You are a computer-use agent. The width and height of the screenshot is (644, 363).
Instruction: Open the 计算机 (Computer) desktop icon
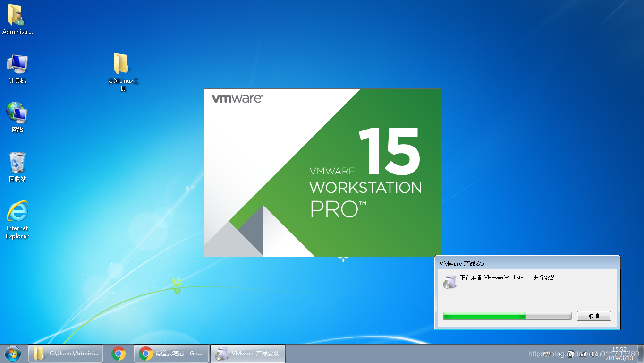[17, 69]
